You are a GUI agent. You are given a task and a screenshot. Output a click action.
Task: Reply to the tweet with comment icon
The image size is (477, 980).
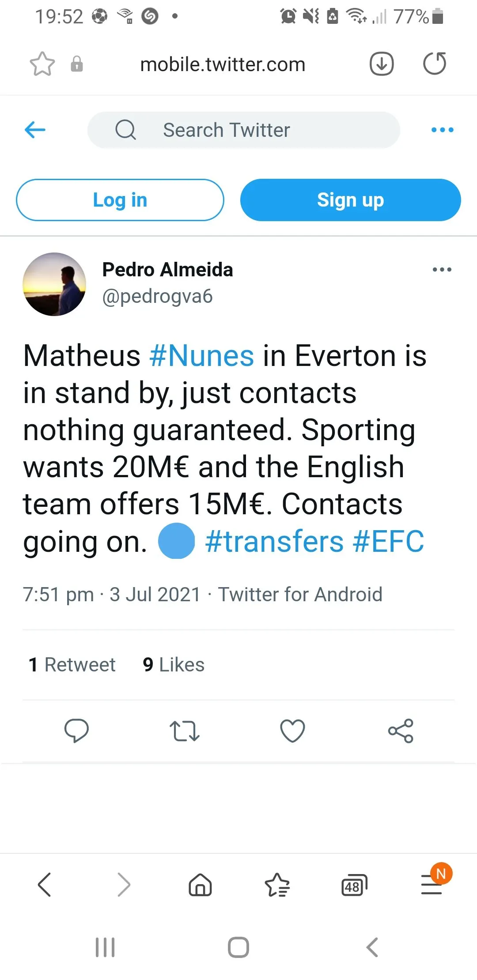(76, 731)
